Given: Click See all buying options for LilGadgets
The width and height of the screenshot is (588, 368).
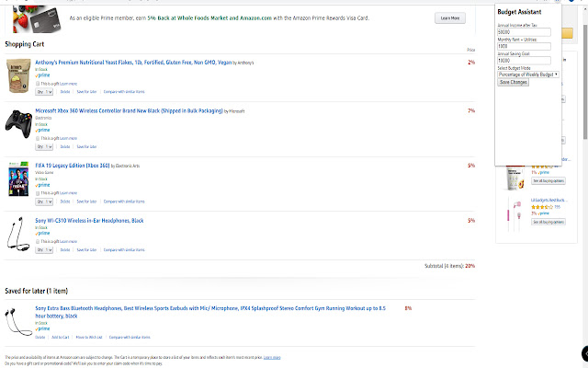Looking at the screenshot, I should (548, 222).
